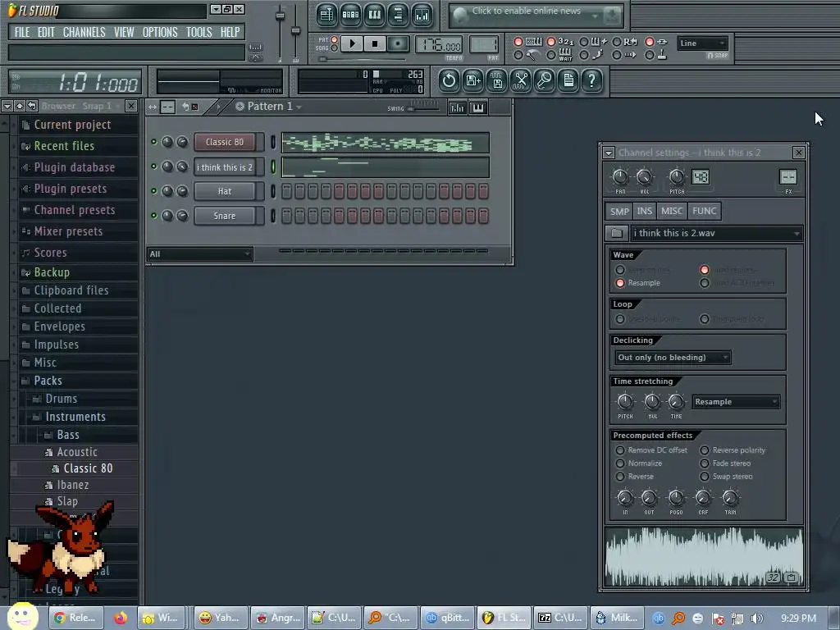This screenshot has height=630, width=840.
Task: Click Save new version button
Action: (473, 81)
